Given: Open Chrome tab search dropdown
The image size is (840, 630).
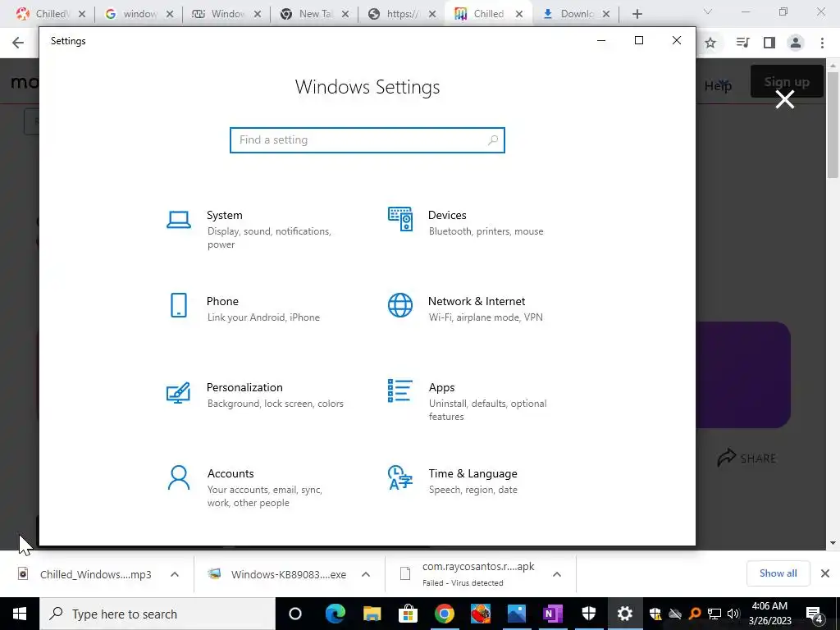Looking at the screenshot, I should (x=708, y=11).
